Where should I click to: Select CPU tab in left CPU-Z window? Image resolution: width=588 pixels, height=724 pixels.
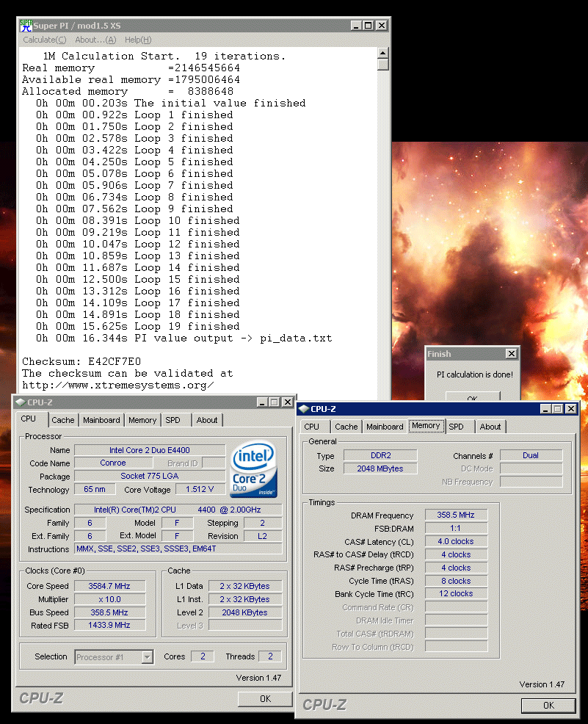(28, 419)
